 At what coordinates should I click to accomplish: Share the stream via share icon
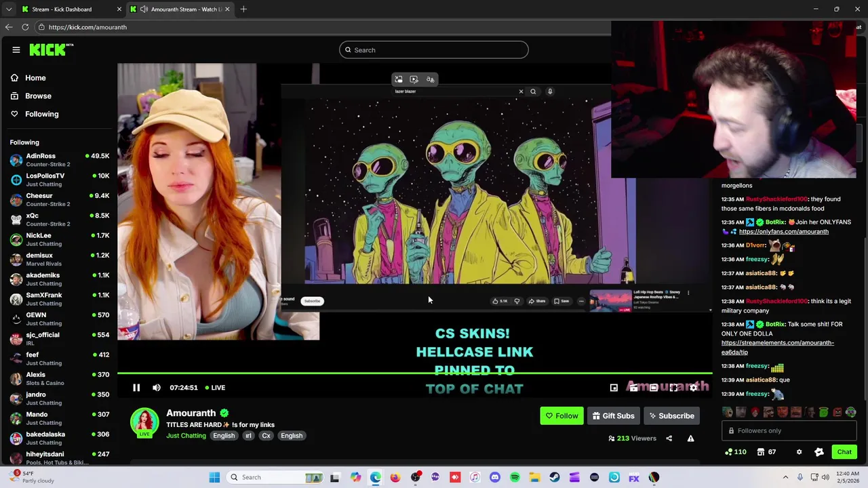pos(669,439)
